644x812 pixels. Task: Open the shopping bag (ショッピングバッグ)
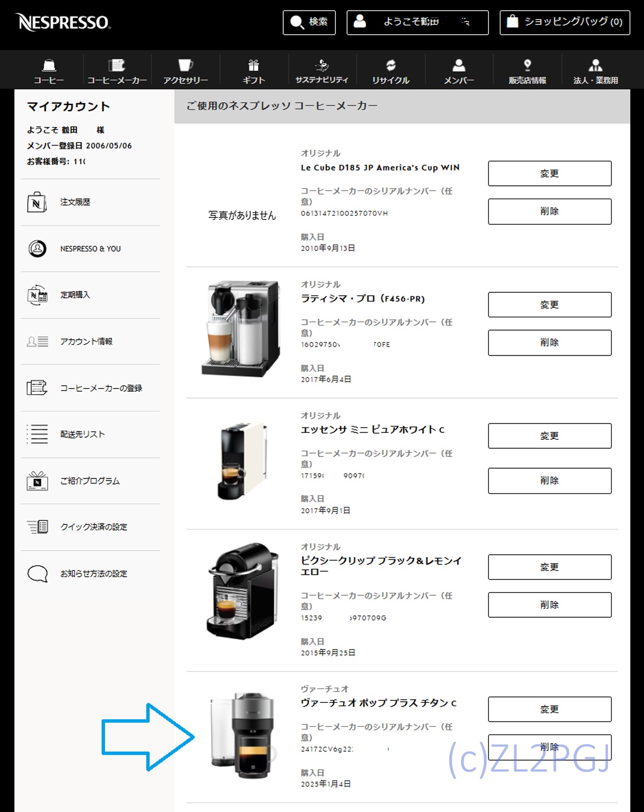click(x=565, y=22)
